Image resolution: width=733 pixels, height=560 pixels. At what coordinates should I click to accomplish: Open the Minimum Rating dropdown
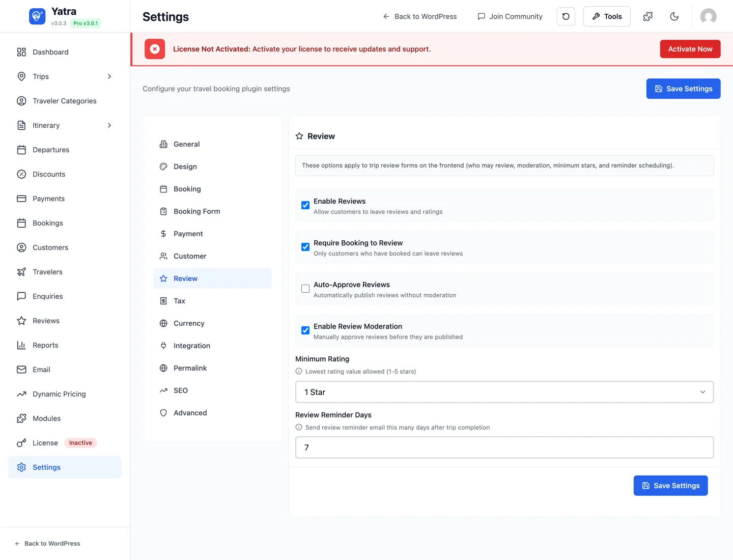click(x=504, y=392)
